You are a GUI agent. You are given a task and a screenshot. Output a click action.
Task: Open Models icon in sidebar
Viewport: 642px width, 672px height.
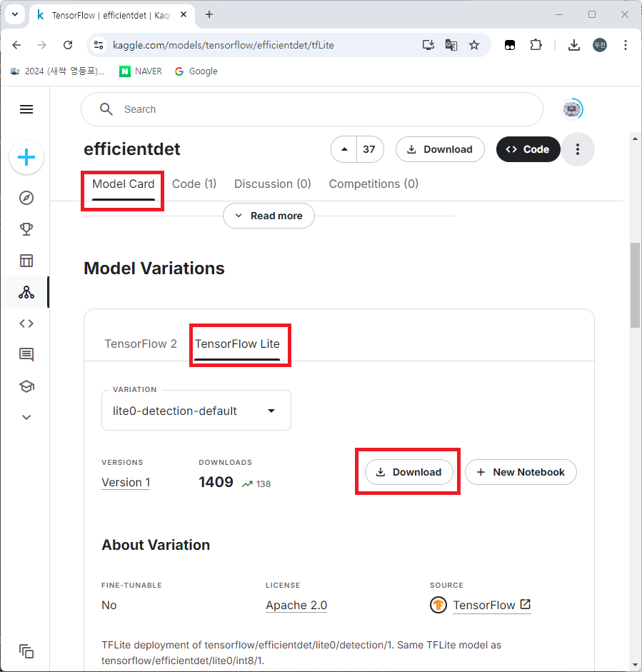click(x=26, y=292)
